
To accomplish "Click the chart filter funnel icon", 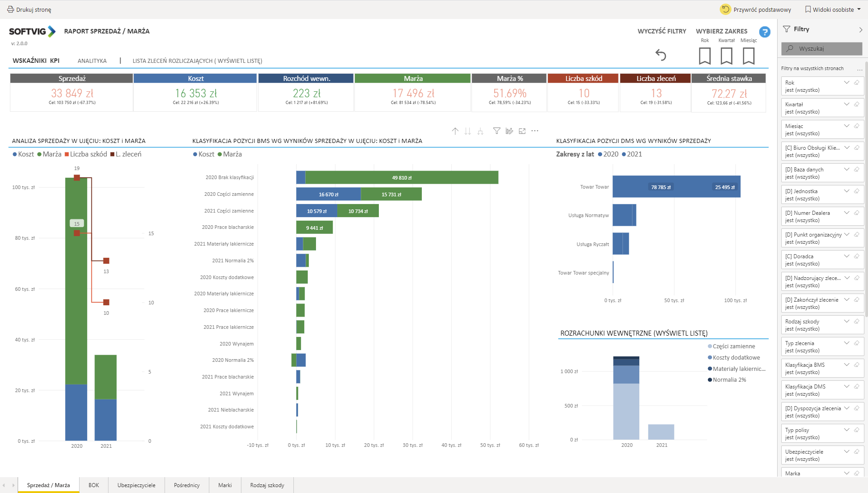I will [x=496, y=131].
